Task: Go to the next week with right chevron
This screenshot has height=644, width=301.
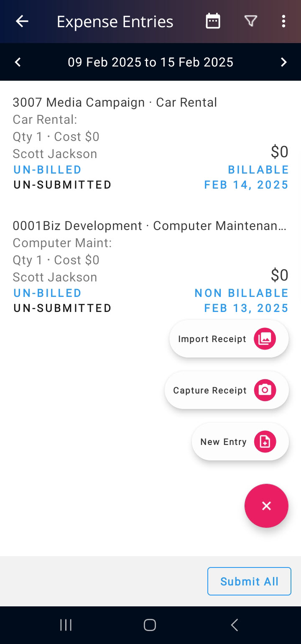Action: point(283,62)
